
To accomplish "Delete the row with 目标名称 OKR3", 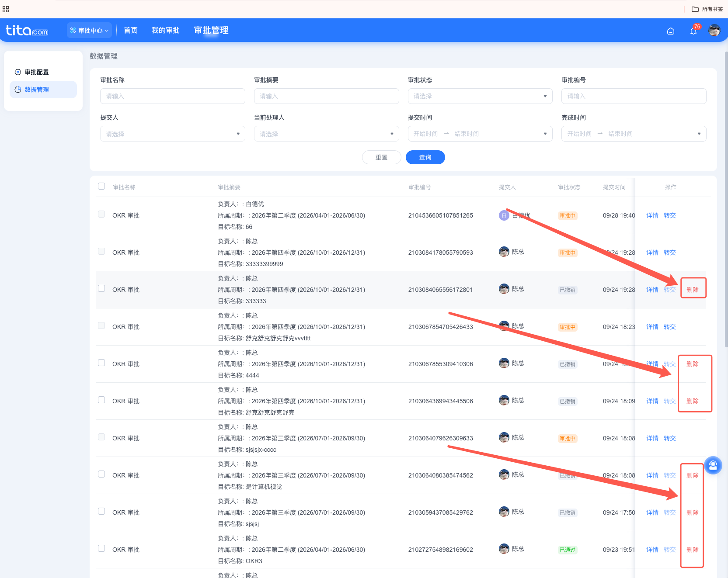I will [x=693, y=550].
